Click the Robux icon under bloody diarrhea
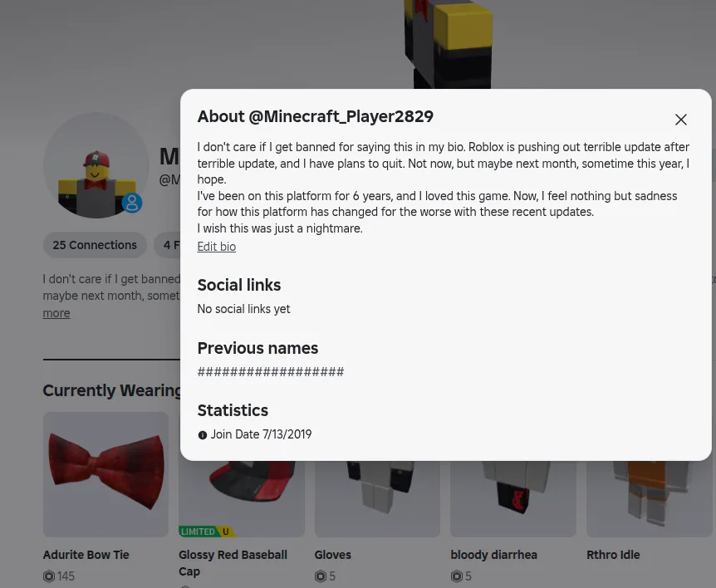The height and width of the screenshot is (588, 716). (457, 576)
